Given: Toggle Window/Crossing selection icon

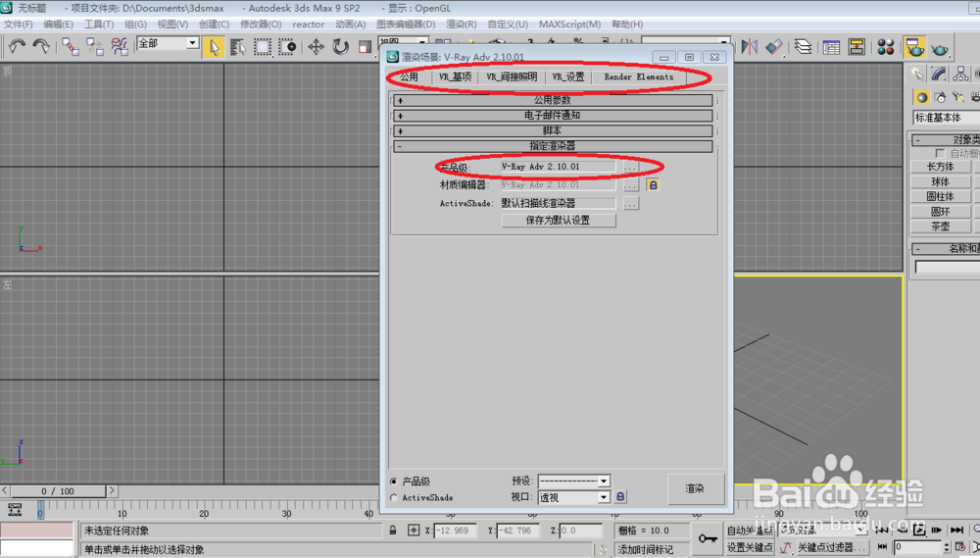Looking at the screenshot, I should click(x=287, y=47).
